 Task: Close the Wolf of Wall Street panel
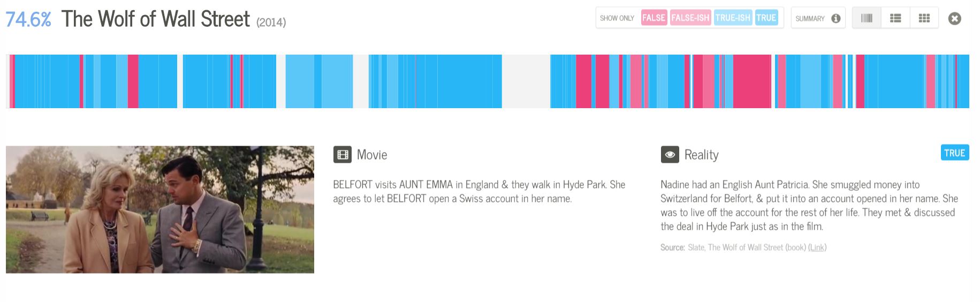[954, 19]
